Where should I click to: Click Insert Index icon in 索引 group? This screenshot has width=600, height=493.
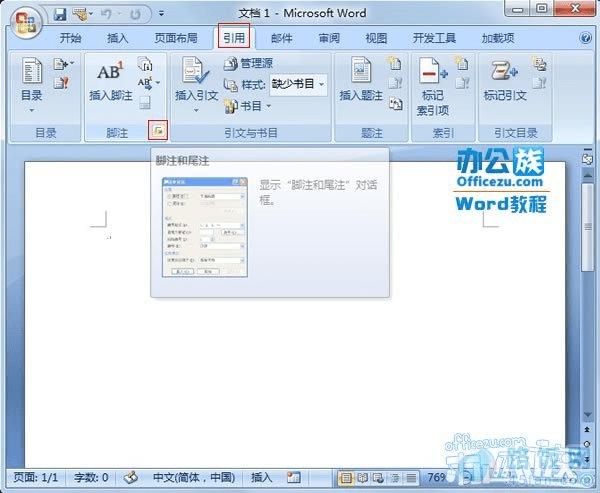click(x=461, y=63)
